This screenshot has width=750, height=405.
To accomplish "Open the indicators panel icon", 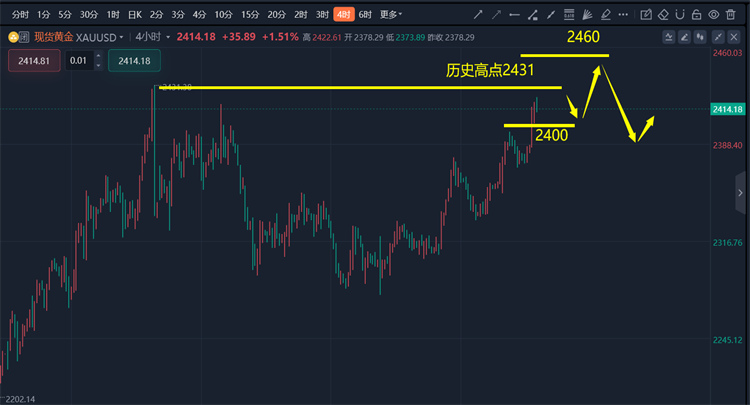I will 669,37.
